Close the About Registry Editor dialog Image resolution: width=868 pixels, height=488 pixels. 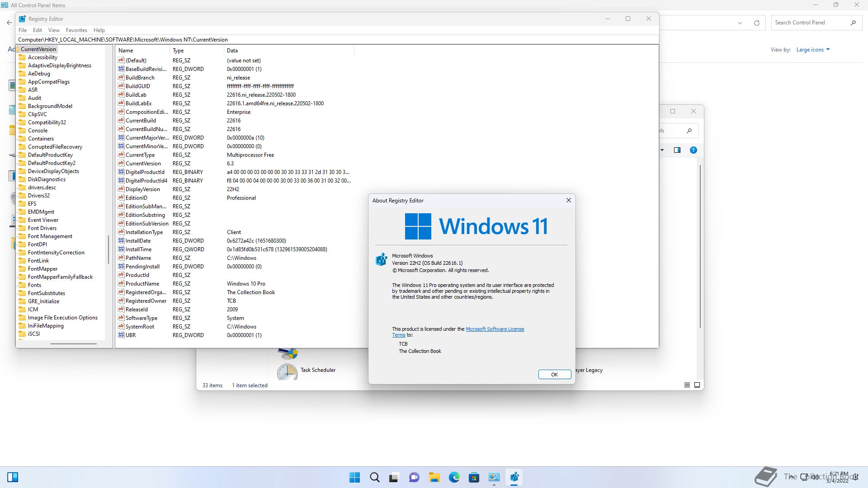(568, 201)
